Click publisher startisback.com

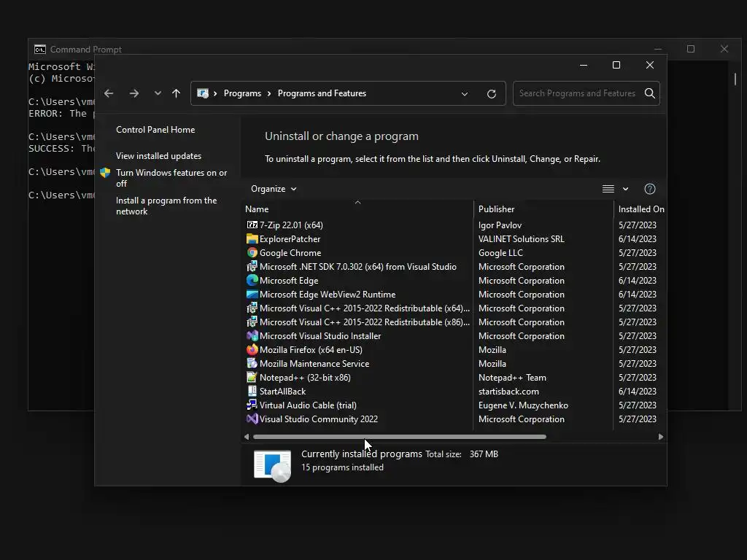point(508,391)
